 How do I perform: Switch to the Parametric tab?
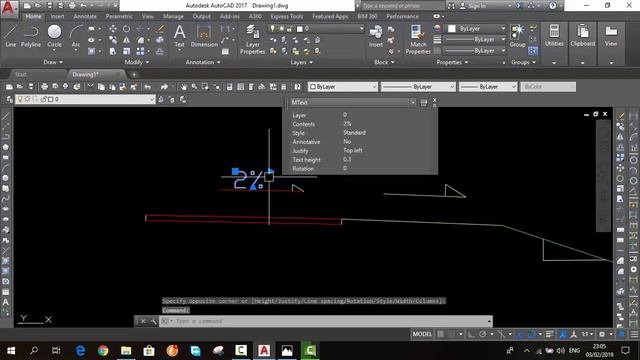point(119,16)
